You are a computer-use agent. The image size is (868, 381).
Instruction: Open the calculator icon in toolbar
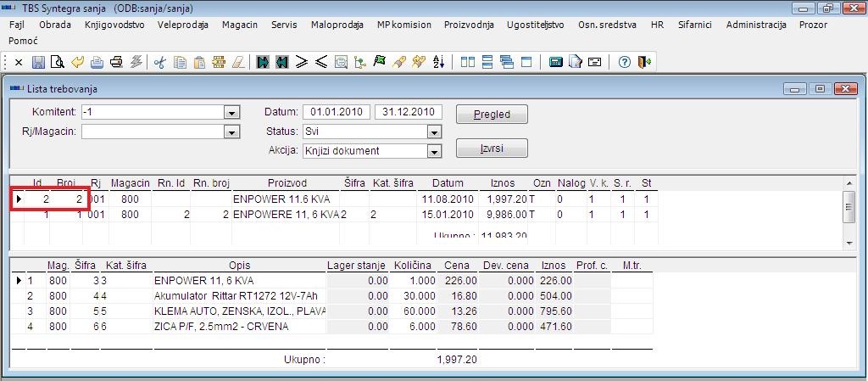tap(556, 62)
